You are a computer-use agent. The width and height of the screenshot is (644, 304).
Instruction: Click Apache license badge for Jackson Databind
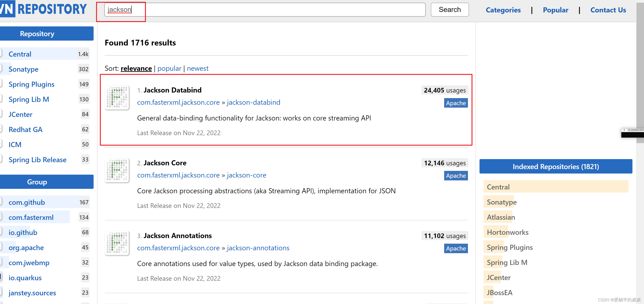pos(455,103)
